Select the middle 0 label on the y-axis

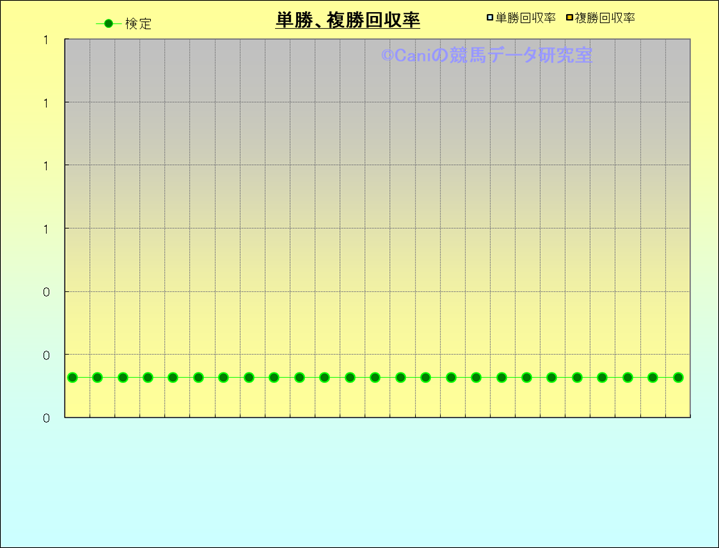(46, 355)
